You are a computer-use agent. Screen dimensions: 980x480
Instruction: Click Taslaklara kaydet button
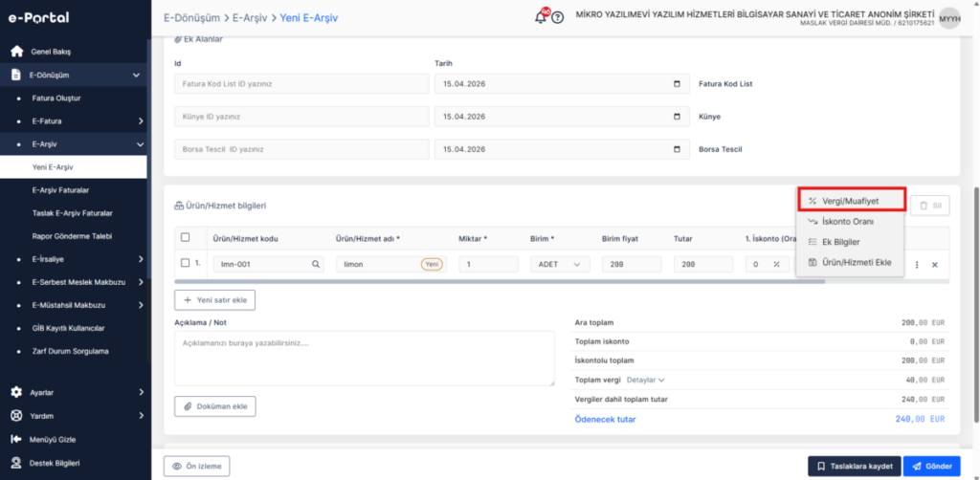click(855, 466)
